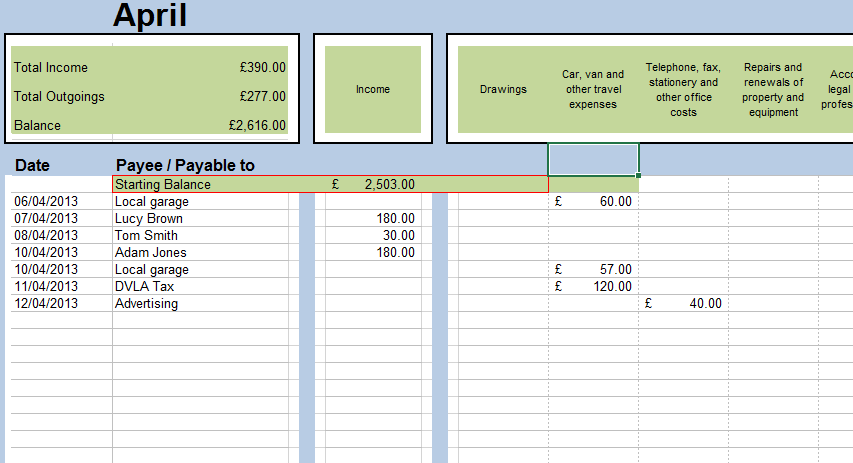Viewport: 853px width, 463px height.
Task: Select the Total Outgoings label
Action: tap(59, 97)
